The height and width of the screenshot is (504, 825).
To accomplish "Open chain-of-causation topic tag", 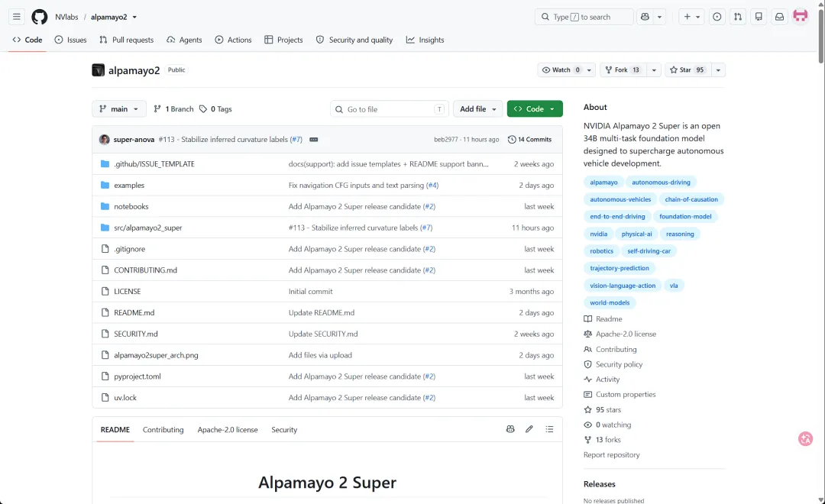I will [691, 199].
